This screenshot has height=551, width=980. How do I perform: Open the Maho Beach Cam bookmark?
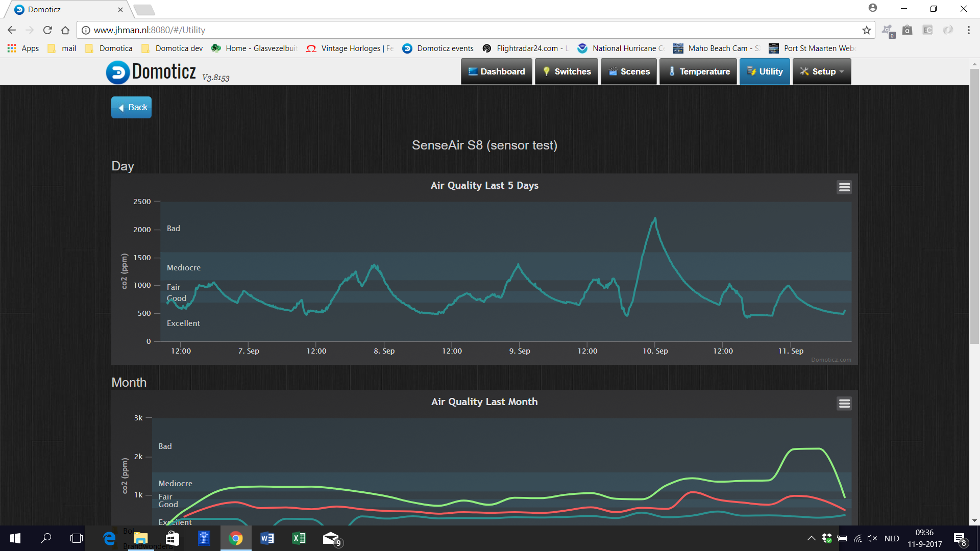[x=717, y=48]
